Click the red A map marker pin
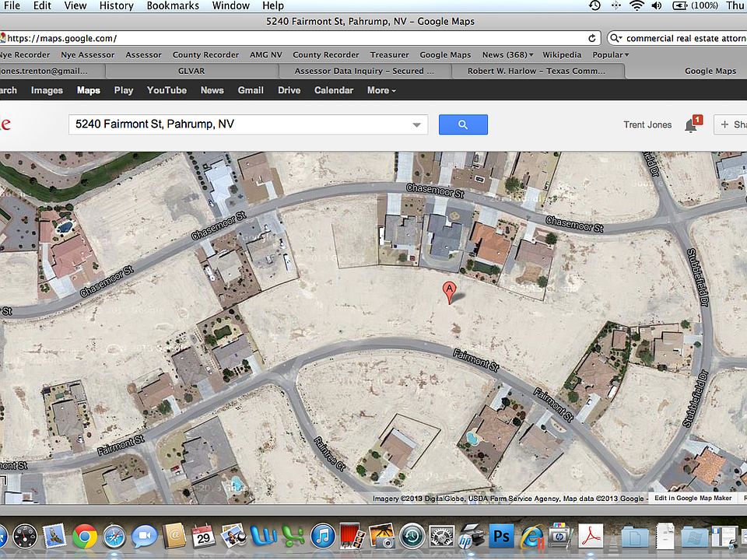The height and width of the screenshot is (560, 747). point(449,291)
